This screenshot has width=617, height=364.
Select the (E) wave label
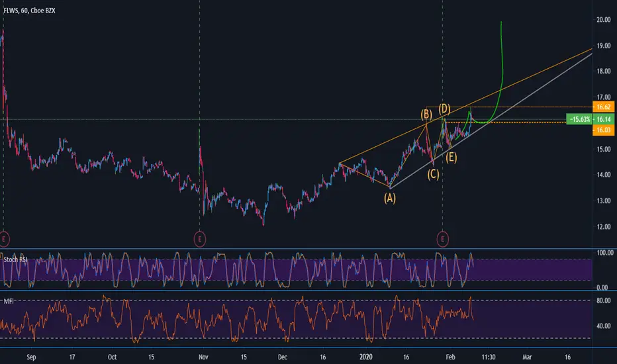[x=451, y=158]
